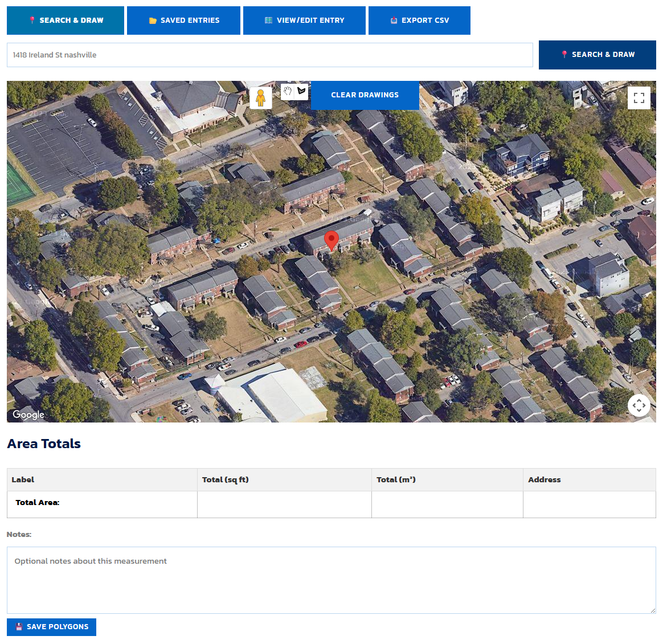
Task: Click the map rotate/tilt control
Action: coord(639,405)
